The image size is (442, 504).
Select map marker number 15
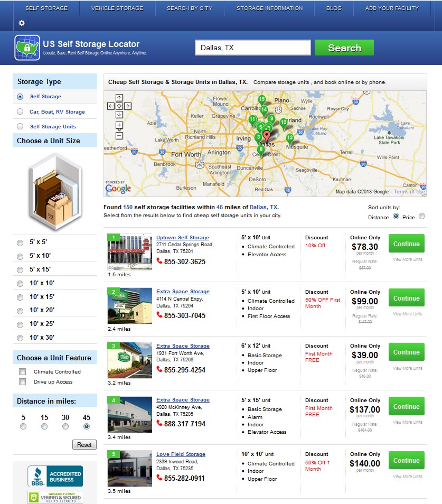tap(262, 100)
